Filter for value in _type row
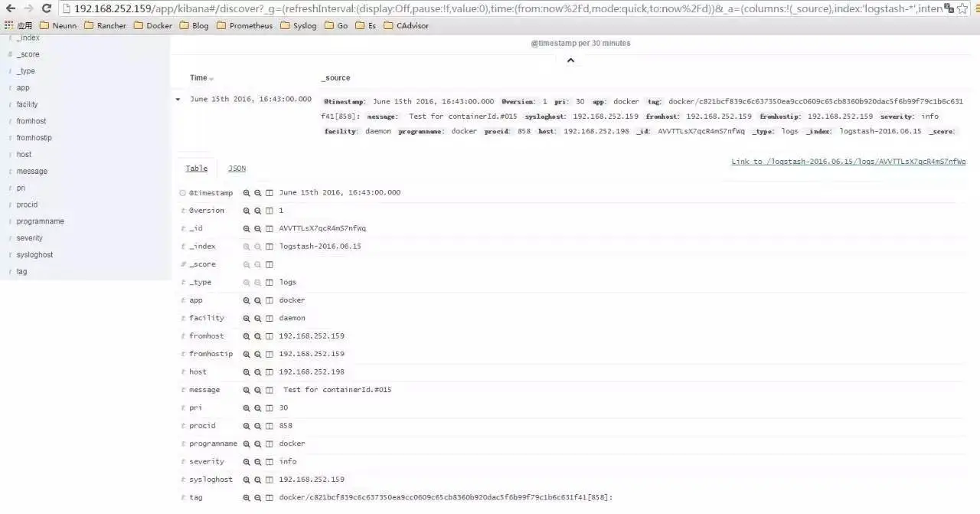This screenshot has width=980, height=514. click(247, 283)
